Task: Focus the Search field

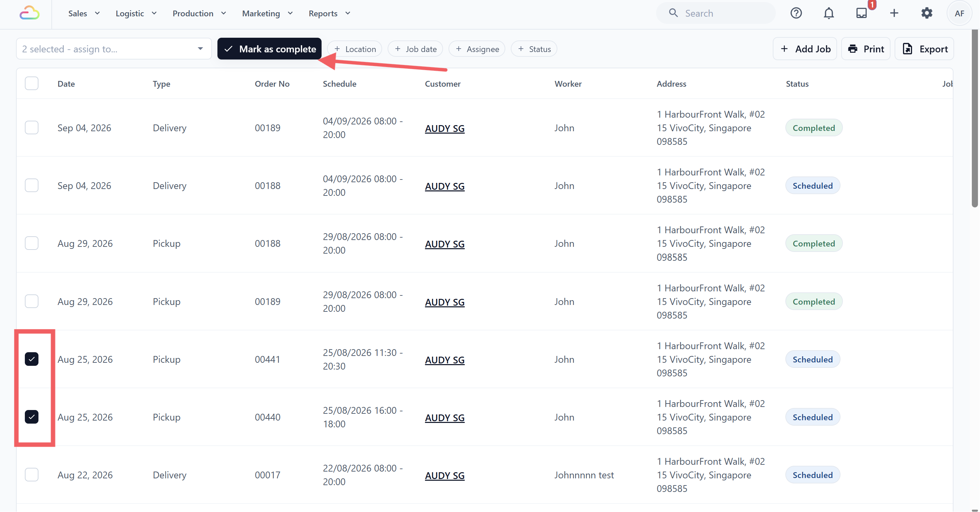Action: point(716,13)
